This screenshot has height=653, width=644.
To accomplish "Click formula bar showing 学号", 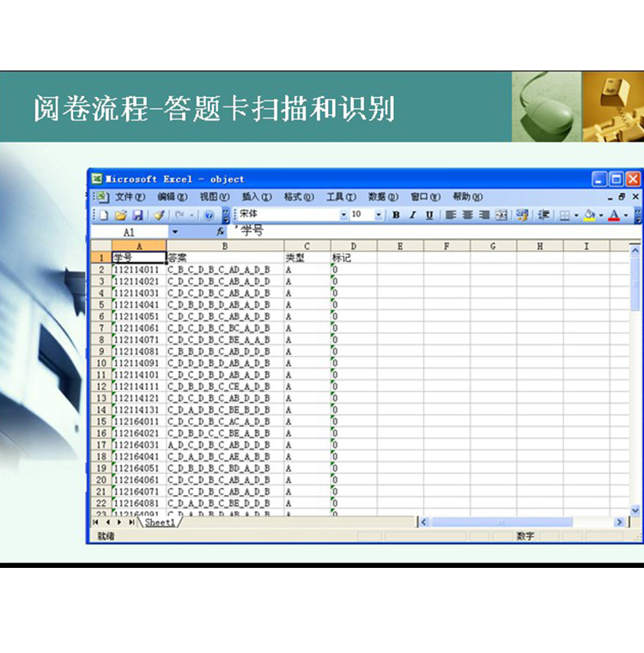I will pos(434,231).
